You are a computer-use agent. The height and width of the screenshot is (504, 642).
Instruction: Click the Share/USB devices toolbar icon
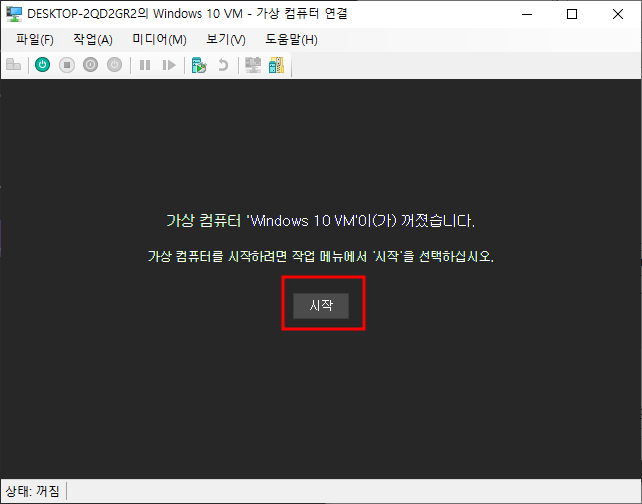(277, 65)
